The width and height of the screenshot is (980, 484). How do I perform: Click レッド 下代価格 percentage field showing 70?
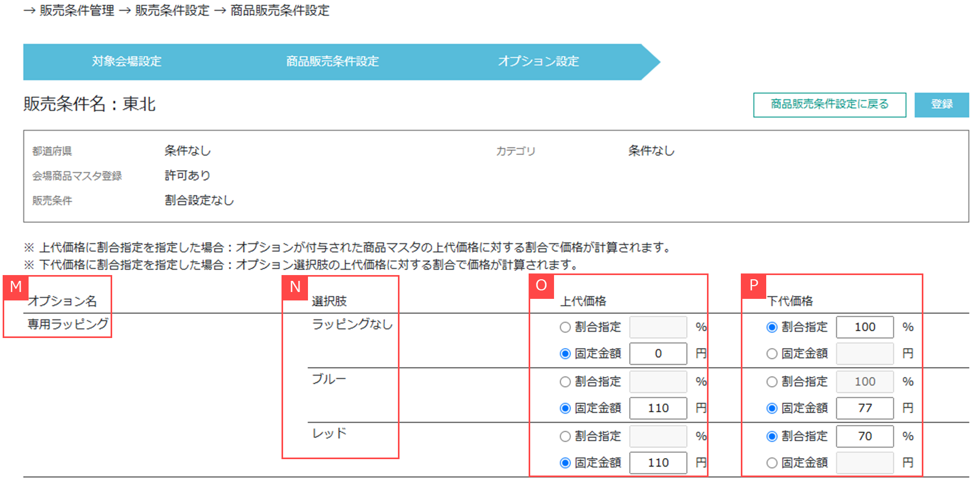(865, 436)
